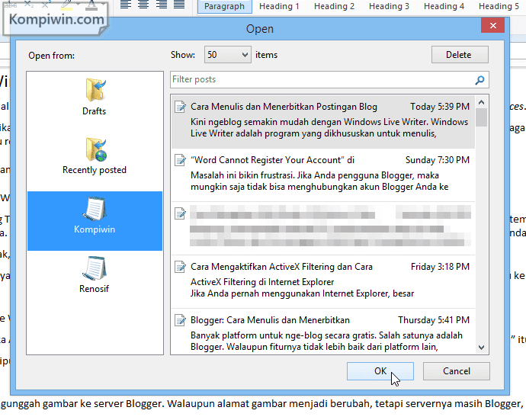Click the 'Today 5:39 PM' timestamp

point(440,107)
